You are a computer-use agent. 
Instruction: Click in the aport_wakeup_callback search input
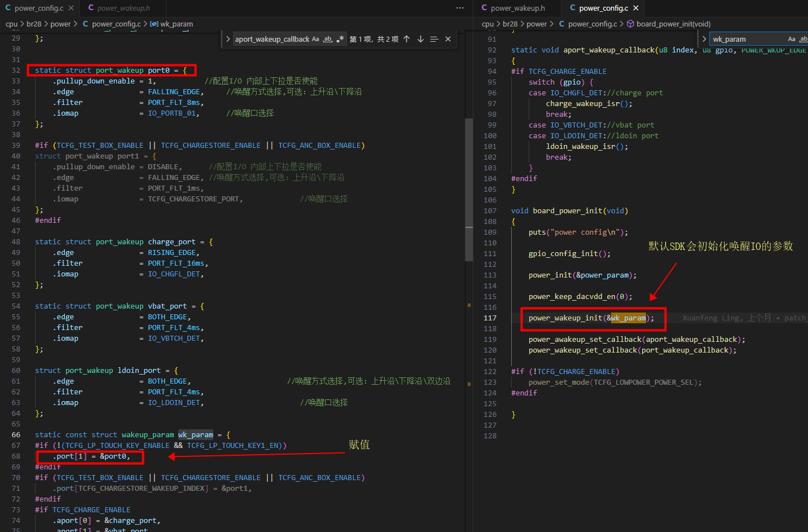pyautogui.click(x=271, y=39)
